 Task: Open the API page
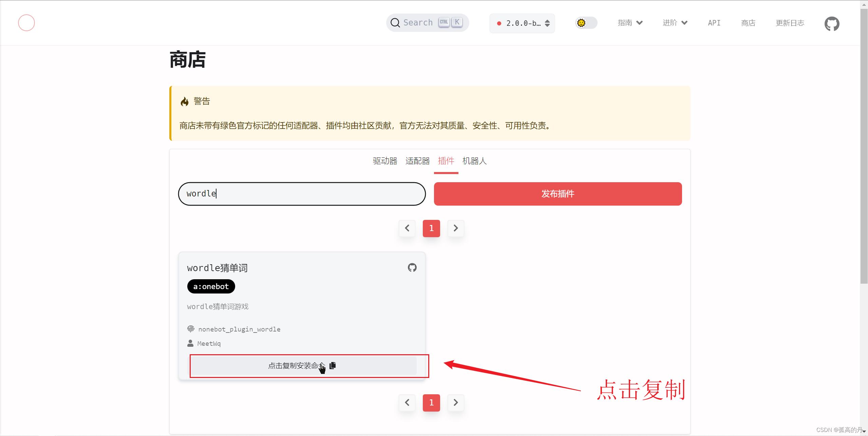click(x=714, y=23)
